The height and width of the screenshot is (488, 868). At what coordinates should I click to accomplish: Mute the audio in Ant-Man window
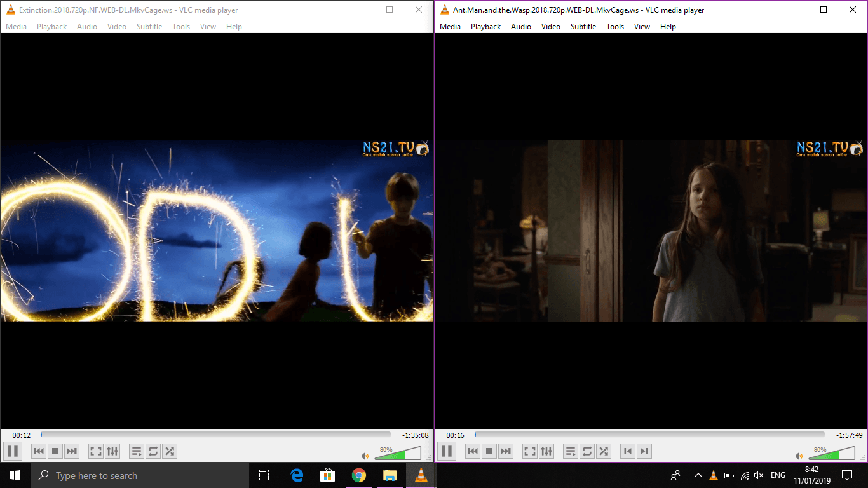point(799,456)
